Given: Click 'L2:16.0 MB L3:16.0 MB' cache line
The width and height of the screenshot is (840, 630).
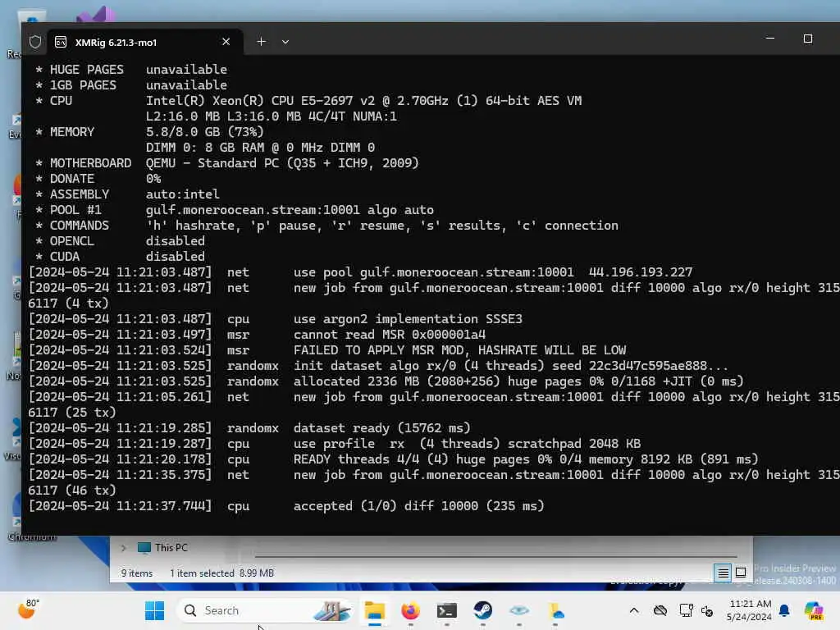Looking at the screenshot, I should coord(271,116).
